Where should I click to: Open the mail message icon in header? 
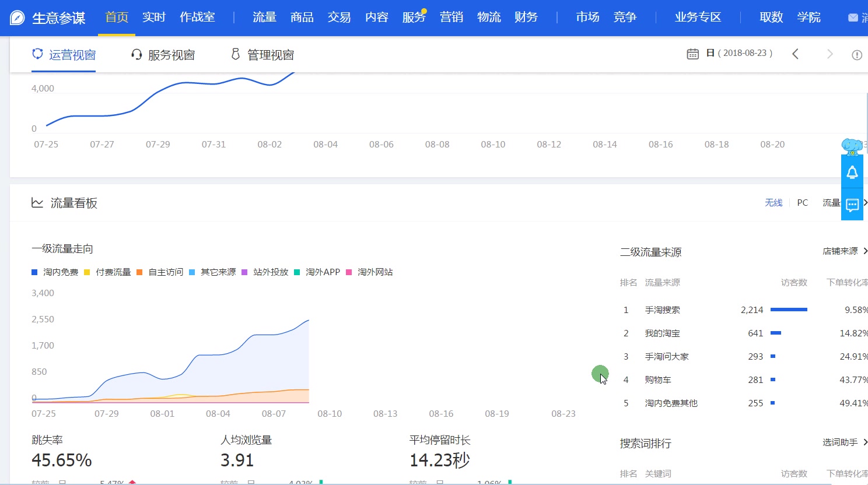click(x=853, y=18)
